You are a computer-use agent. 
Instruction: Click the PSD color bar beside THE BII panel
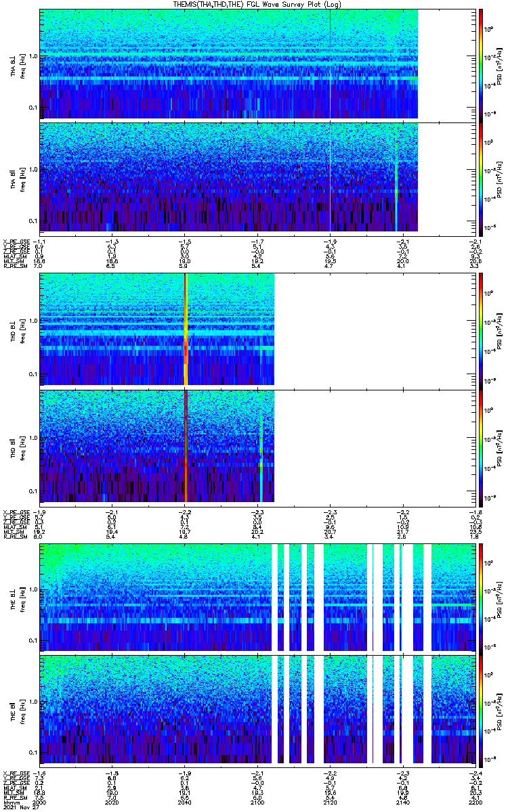481,711
